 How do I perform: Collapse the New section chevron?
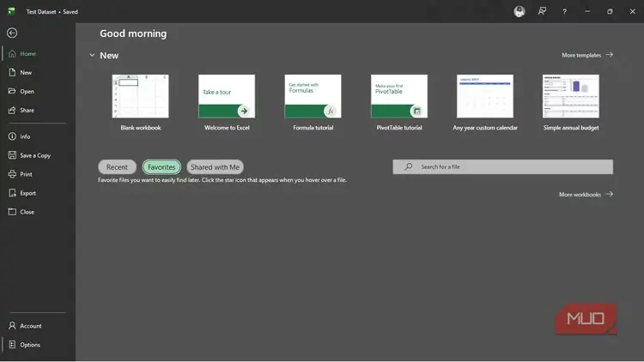[92, 56]
